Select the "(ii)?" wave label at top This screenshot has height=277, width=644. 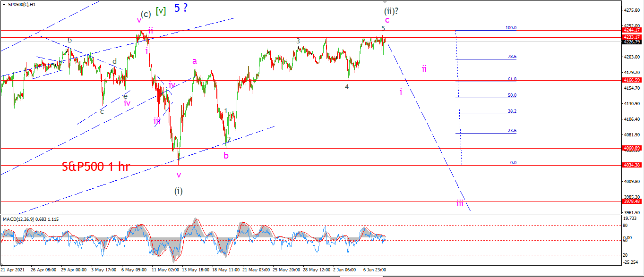(391, 10)
